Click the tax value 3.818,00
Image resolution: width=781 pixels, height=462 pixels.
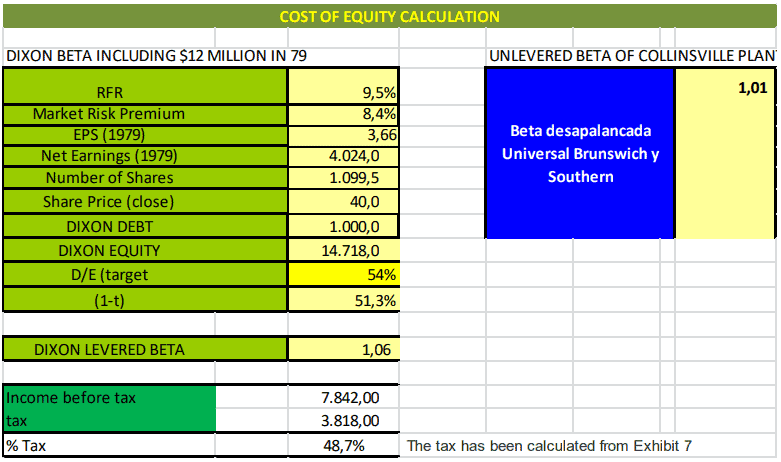pyautogui.click(x=344, y=421)
